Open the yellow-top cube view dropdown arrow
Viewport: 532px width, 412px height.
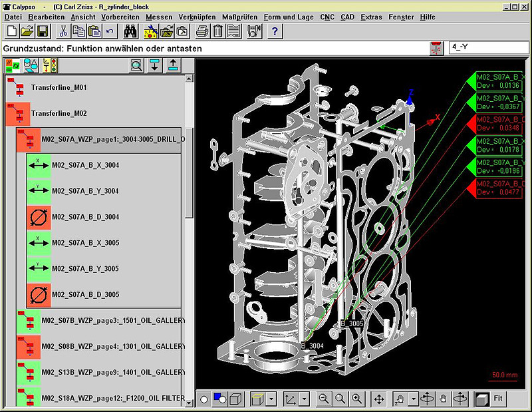click(271, 399)
